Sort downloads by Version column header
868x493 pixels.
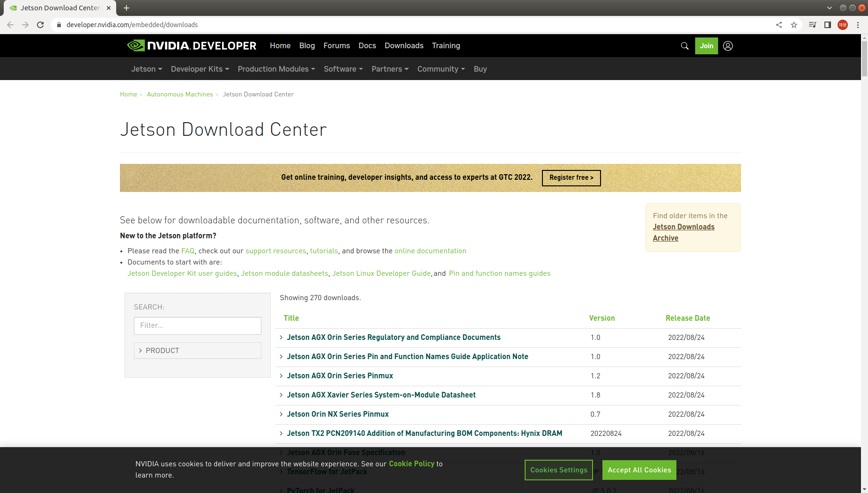601,318
